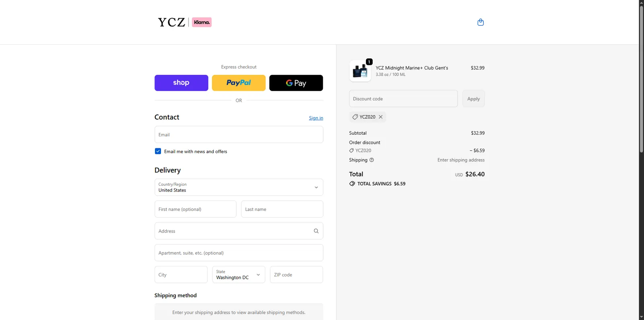Click the ZIP code field
This screenshot has height=320, width=644.
(296, 274)
